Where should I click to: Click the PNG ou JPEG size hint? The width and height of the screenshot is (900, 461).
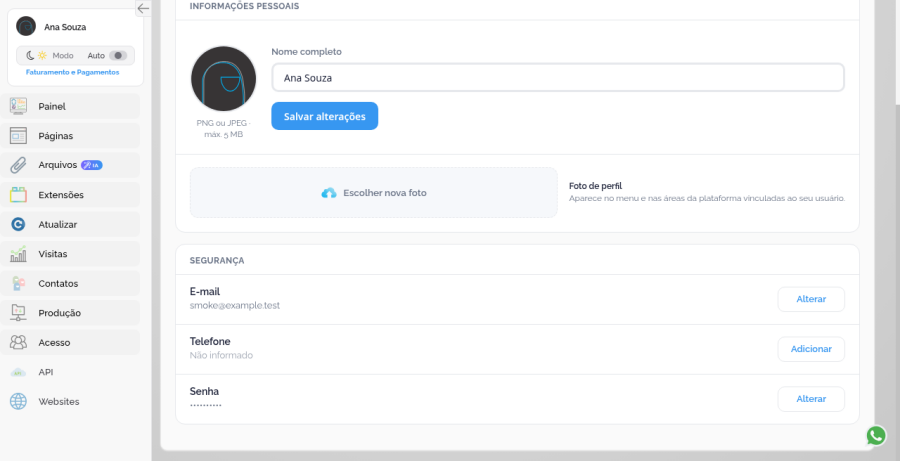click(223, 129)
